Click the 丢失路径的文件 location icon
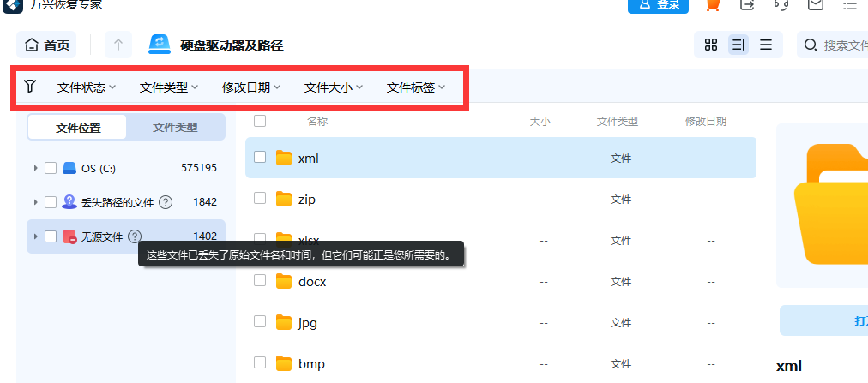Screen dimensions: 868x383 click(x=69, y=201)
